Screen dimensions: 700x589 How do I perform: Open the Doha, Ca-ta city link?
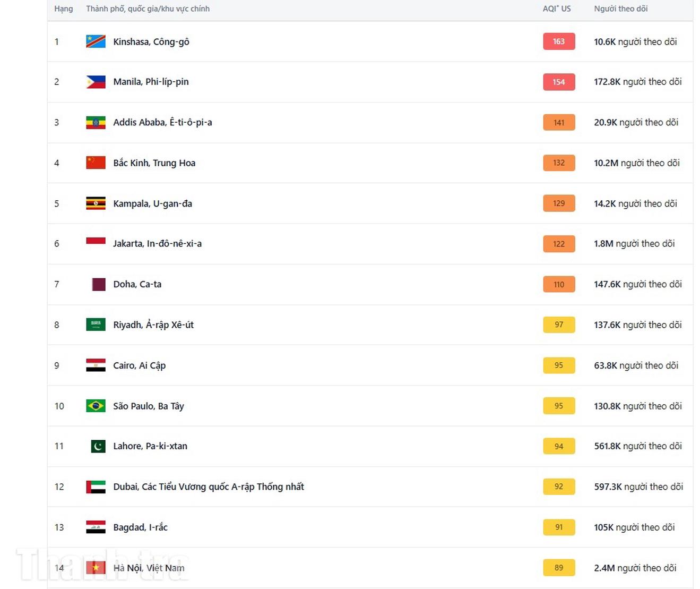pos(137,284)
